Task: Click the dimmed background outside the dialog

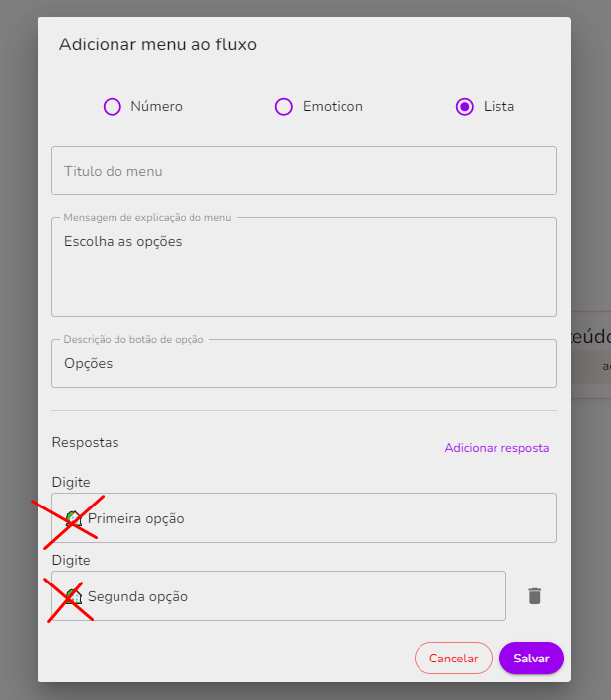Action: pos(18,349)
